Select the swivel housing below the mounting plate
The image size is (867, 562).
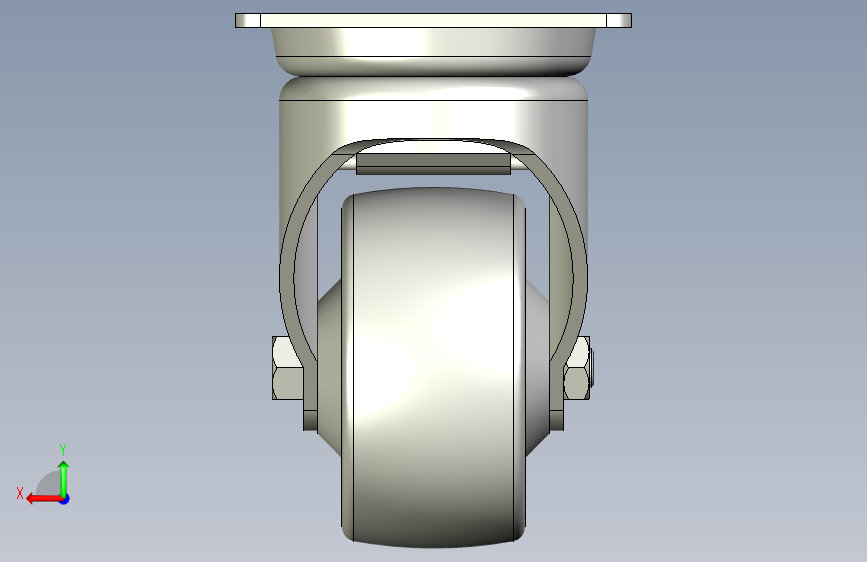point(434,51)
